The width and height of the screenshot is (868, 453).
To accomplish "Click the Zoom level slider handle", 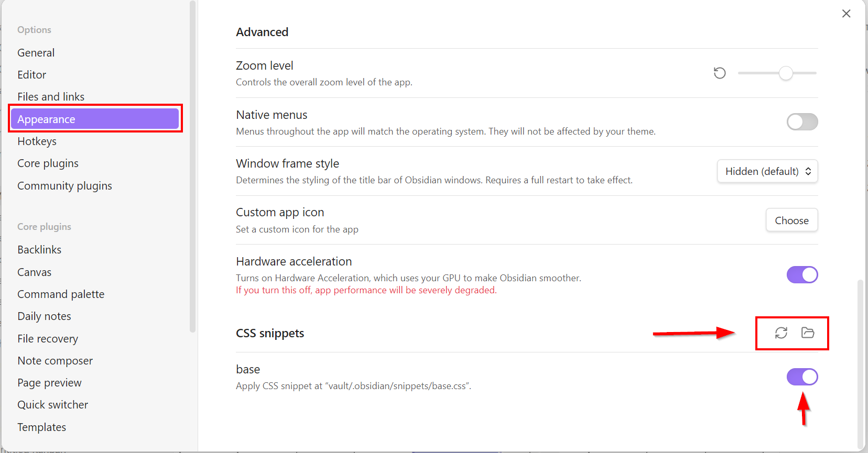I will (785, 73).
